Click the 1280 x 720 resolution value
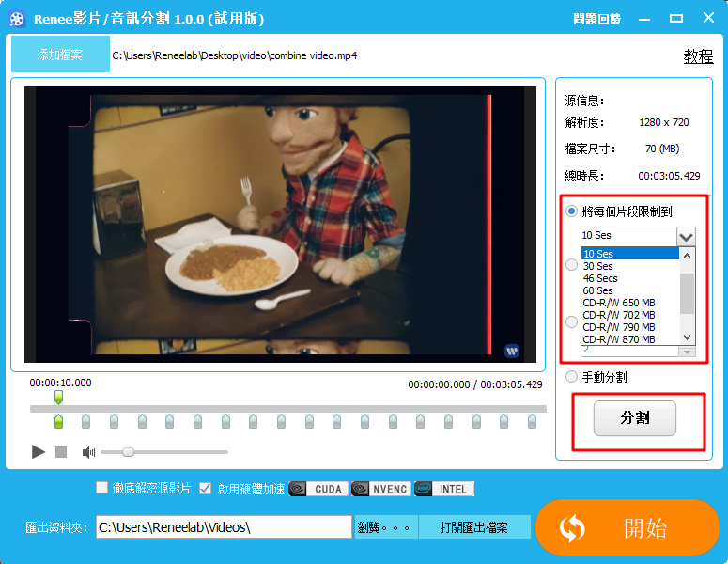Image resolution: width=728 pixels, height=564 pixels. pos(664,122)
